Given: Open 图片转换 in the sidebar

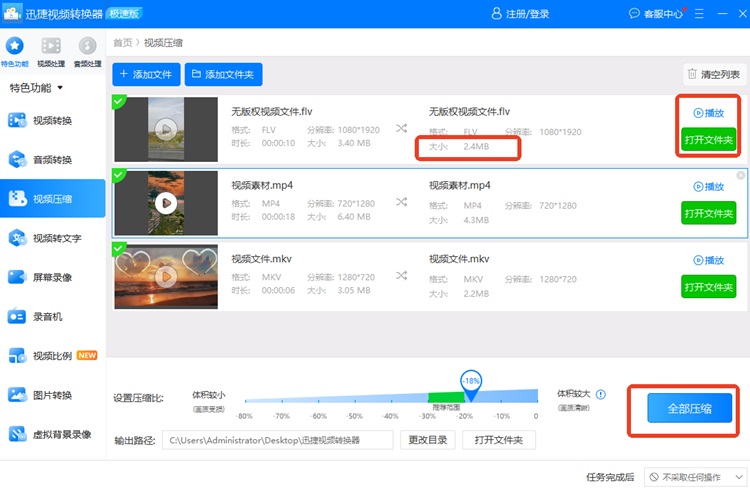Looking at the screenshot, I should point(53,395).
